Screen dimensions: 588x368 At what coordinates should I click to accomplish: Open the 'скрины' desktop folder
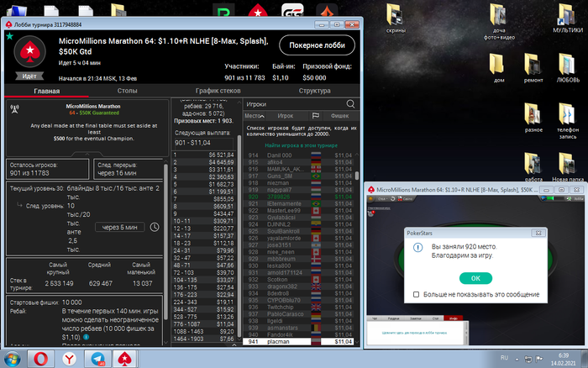(x=396, y=18)
